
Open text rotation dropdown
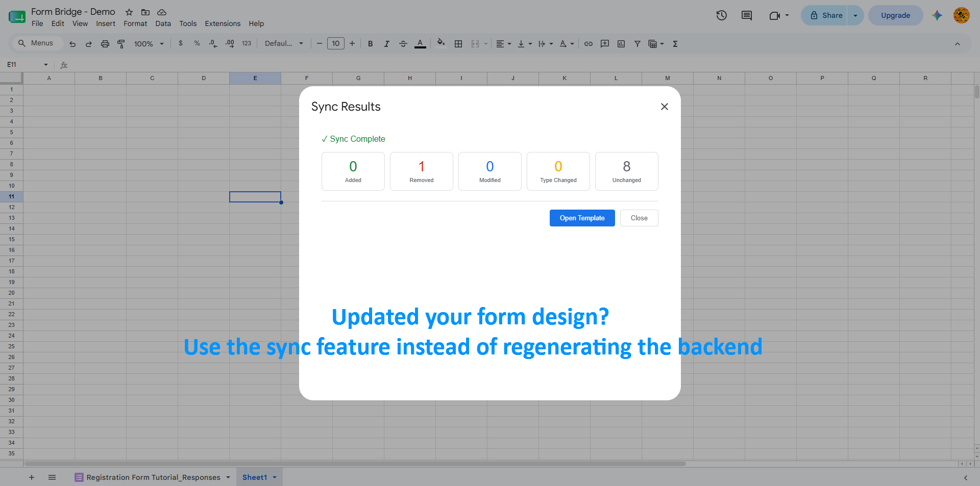point(567,44)
